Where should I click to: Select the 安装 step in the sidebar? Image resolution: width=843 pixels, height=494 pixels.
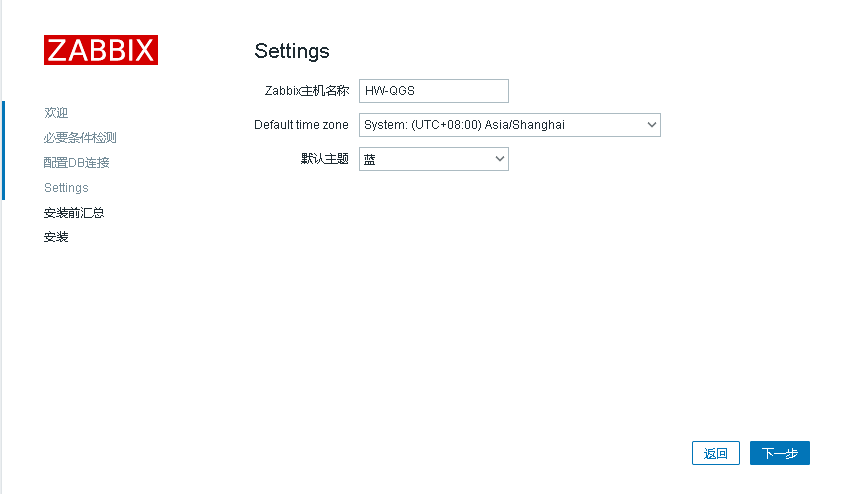pyautogui.click(x=56, y=237)
